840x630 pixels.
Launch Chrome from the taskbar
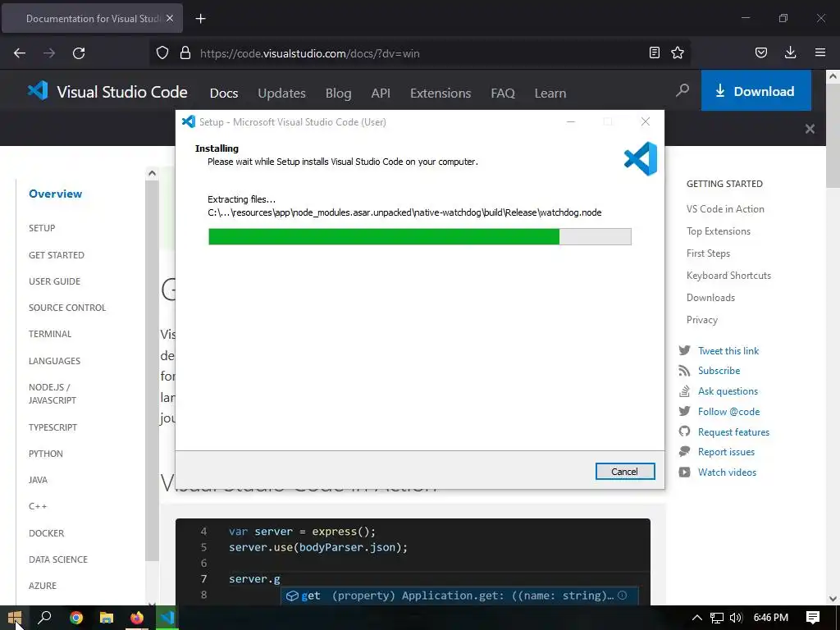click(76, 618)
